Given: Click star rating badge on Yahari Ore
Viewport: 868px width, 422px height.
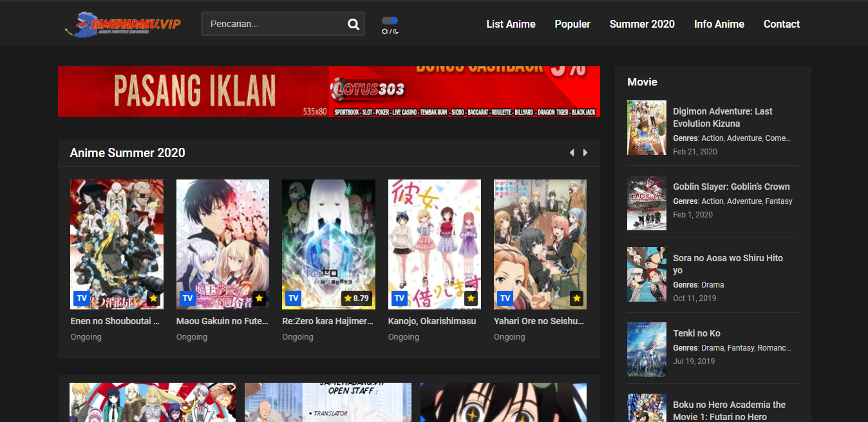Looking at the screenshot, I should (x=576, y=298).
